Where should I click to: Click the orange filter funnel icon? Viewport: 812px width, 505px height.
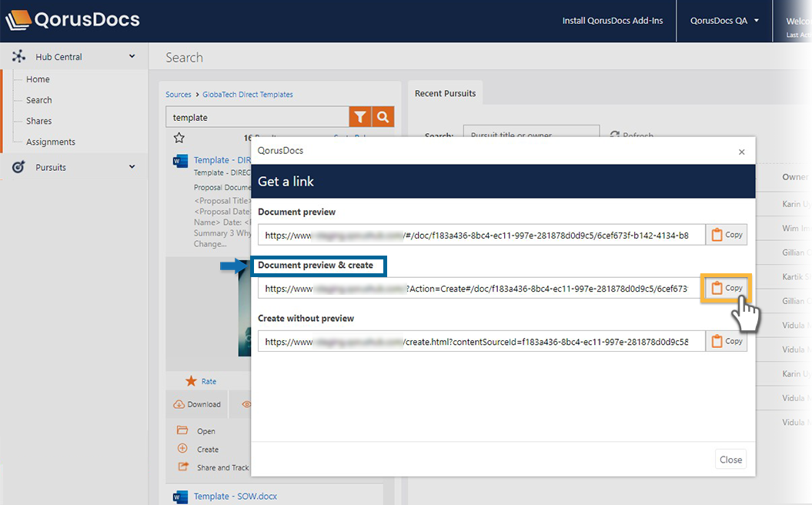360,116
